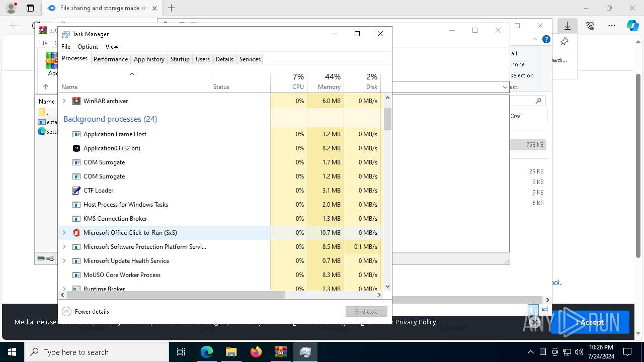Show hidden tray icons chevron
Image resolution: width=644 pixels, height=362 pixels.
point(531,352)
